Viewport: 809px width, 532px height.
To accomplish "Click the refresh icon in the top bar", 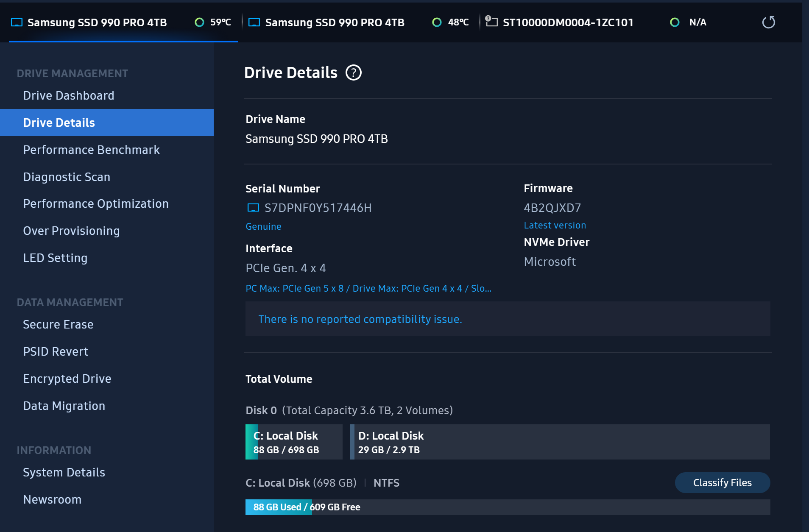I will pyautogui.click(x=768, y=22).
